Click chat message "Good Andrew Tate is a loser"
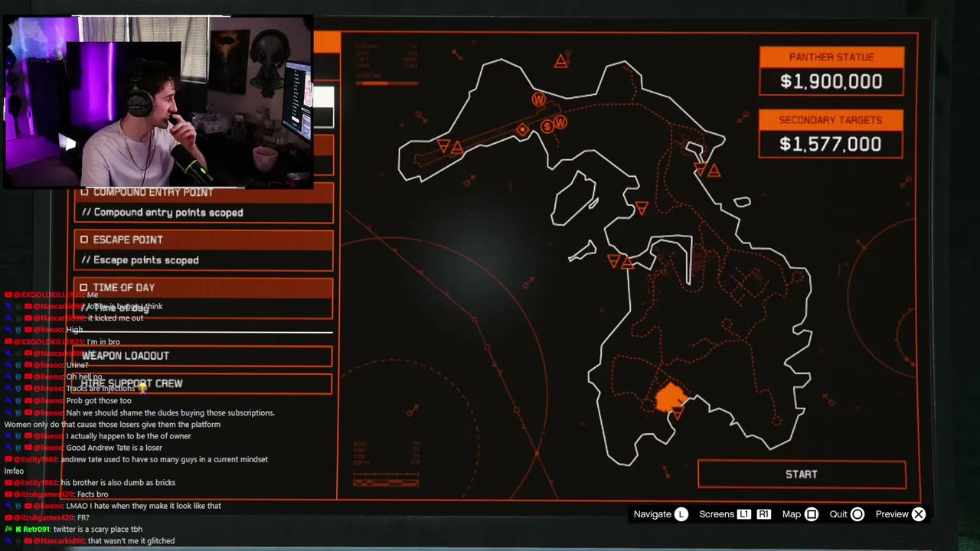Viewport: 980px width, 551px height. click(x=114, y=448)
